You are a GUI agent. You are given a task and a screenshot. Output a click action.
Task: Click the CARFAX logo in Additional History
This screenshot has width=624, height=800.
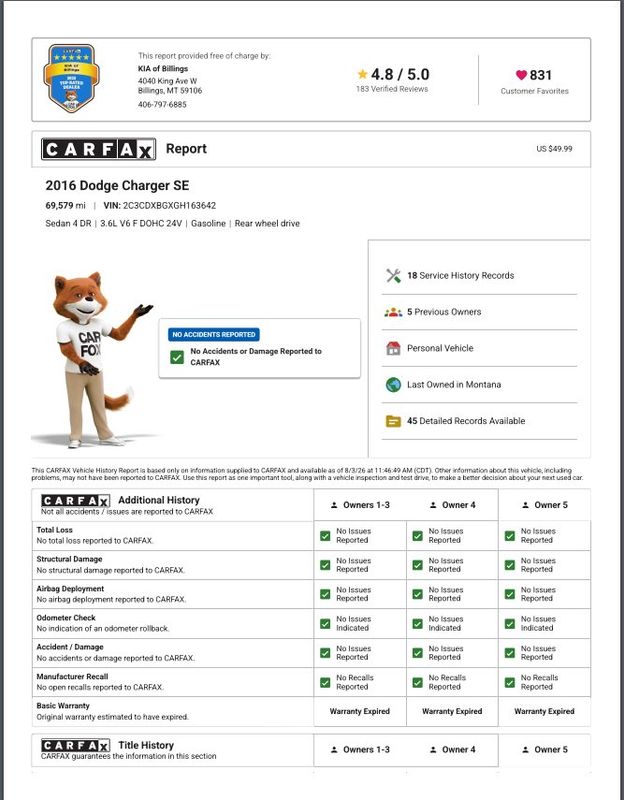pyautogui.click(x=75, y=501)
